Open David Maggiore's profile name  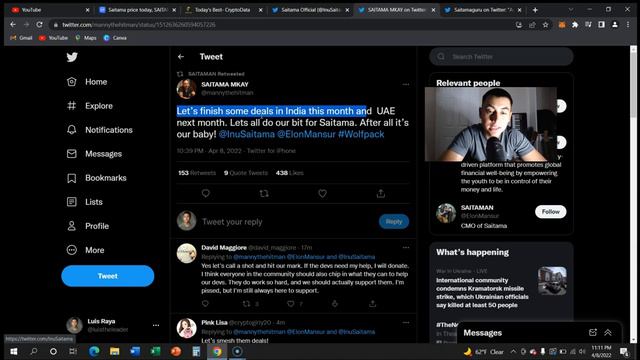point(224,248)
